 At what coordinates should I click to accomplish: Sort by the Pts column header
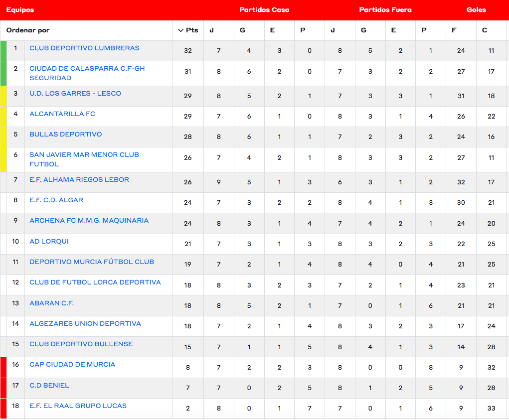(192, 30)
